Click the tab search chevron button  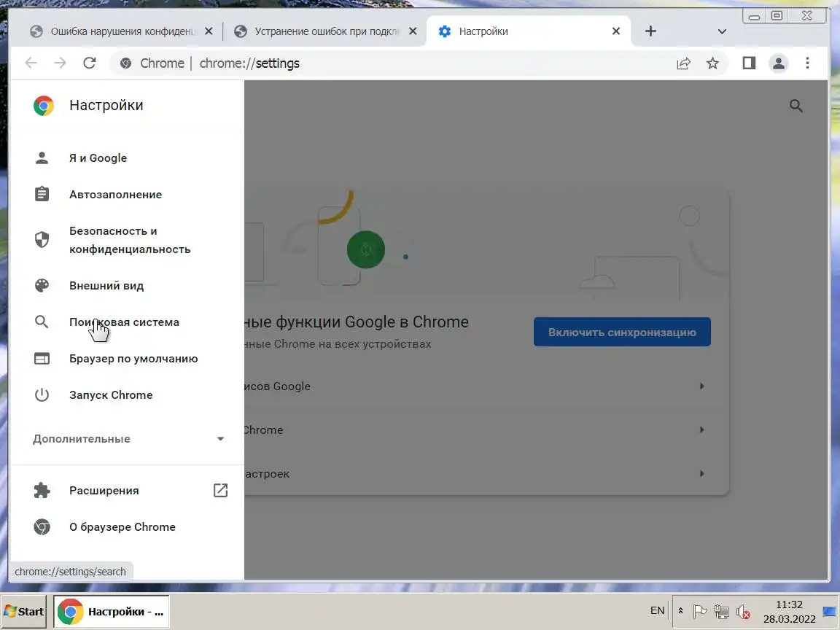(x=722, y=31)
